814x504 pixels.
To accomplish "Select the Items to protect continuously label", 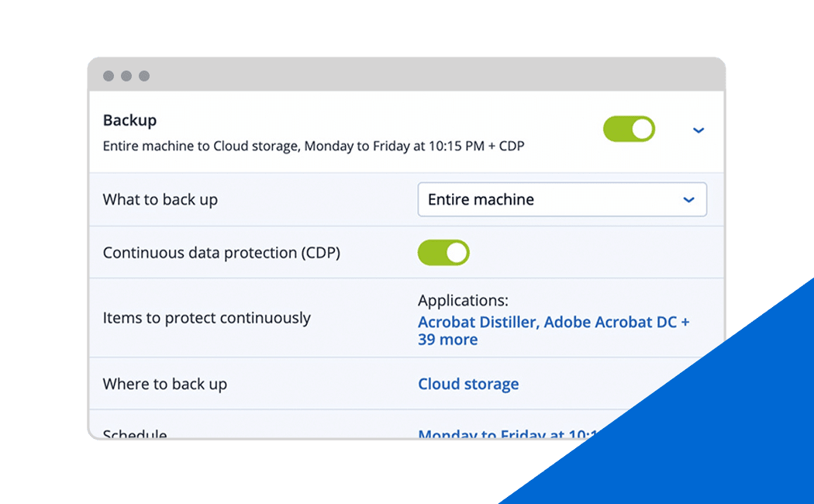I will (207, 318).
